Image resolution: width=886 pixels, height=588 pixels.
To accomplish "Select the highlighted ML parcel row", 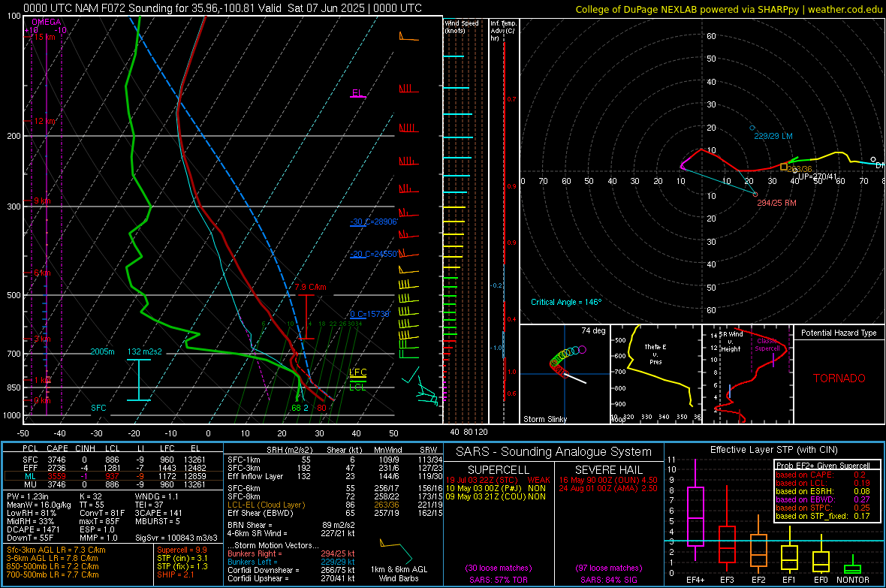I will 113,476.
